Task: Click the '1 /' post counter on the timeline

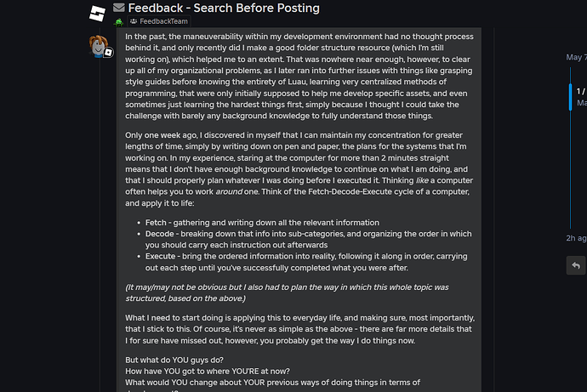Action: point(581,91)
